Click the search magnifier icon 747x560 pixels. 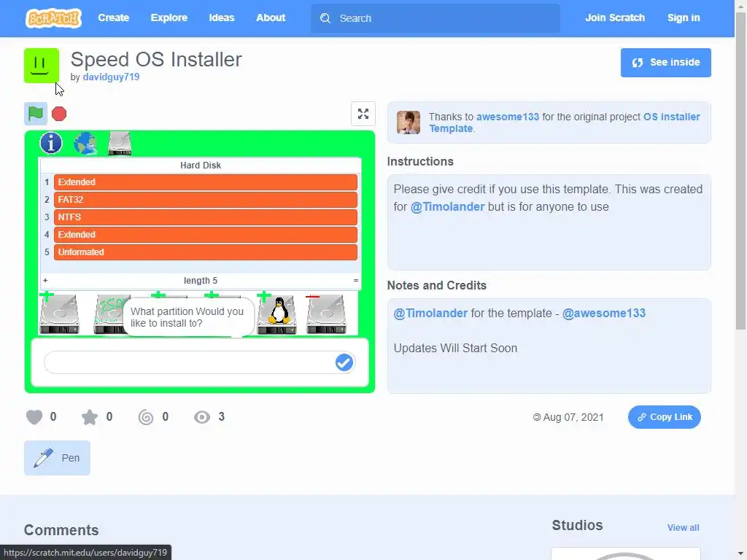(325, 18)
